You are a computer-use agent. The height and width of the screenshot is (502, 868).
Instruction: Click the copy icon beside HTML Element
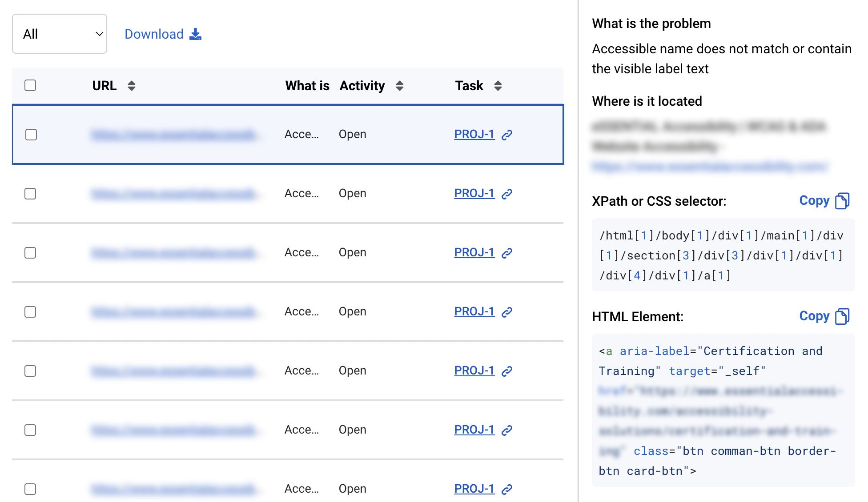tap(842, 316)
